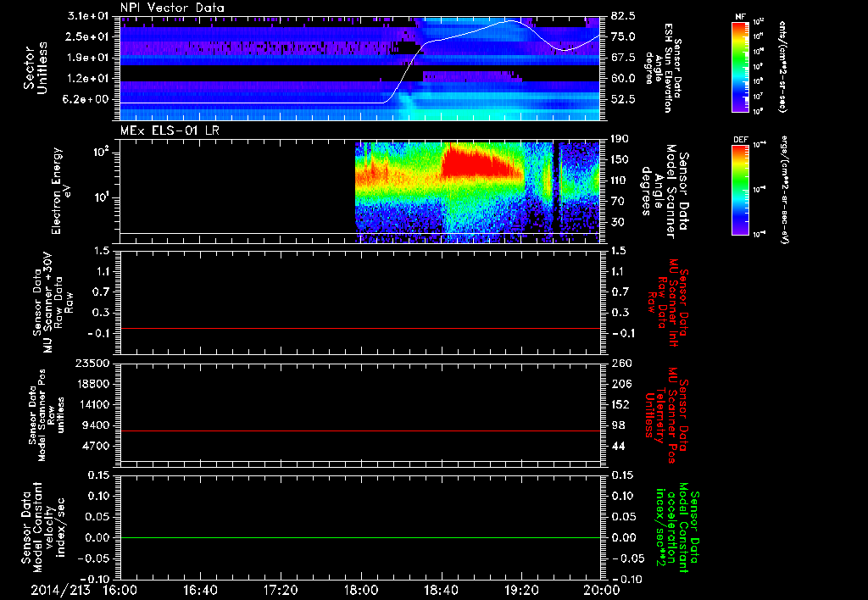Image resolution: width=868 pixels, height=600 pixels.
Task: Click the 152 telemetry tick value
Action: [x=621, y=404]
